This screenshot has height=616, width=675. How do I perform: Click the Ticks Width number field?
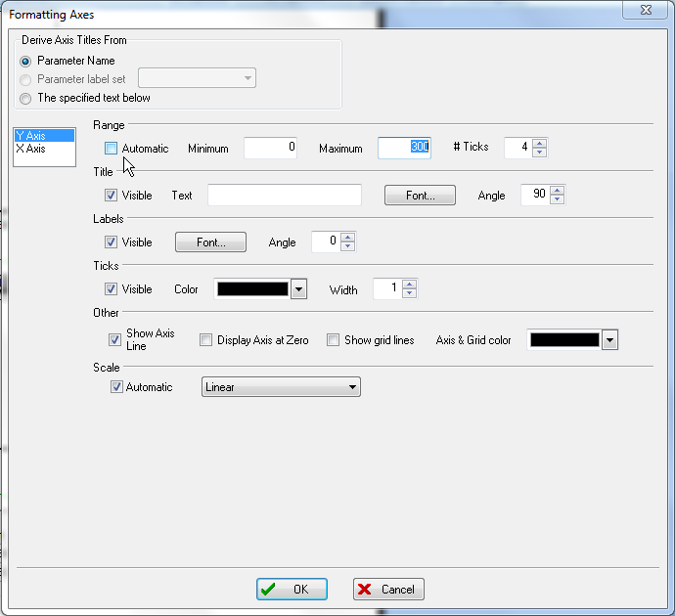(387, 288)
